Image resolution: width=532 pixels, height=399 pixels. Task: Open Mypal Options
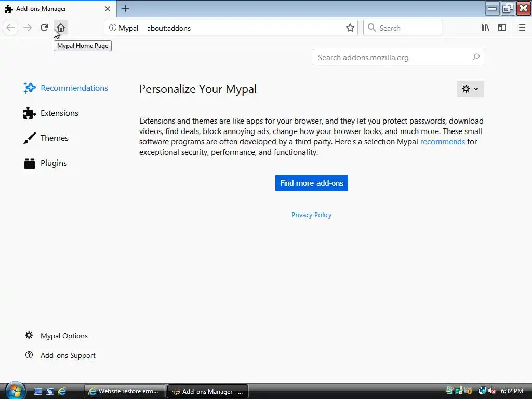tap(56, 336)
